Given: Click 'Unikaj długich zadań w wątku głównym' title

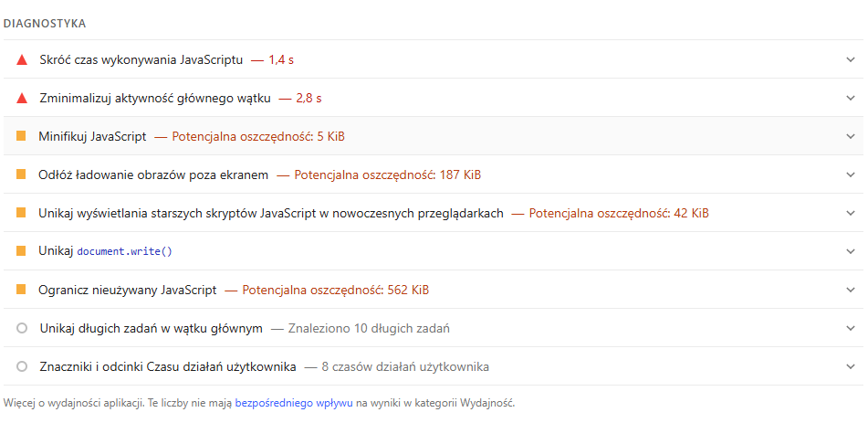Looking at the screenshot, I should [152, 329].
